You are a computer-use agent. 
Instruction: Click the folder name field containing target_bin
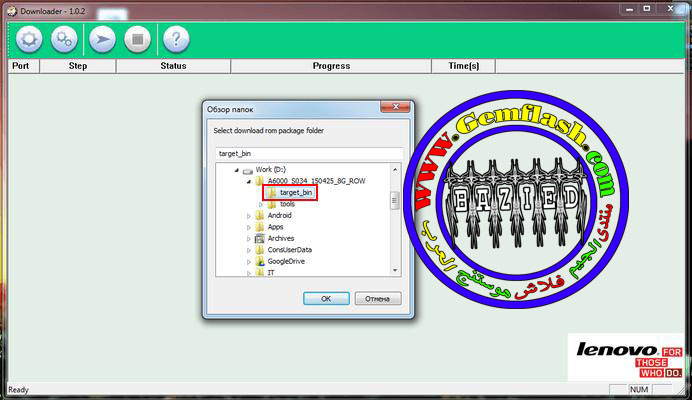click(x=309, y=154)
